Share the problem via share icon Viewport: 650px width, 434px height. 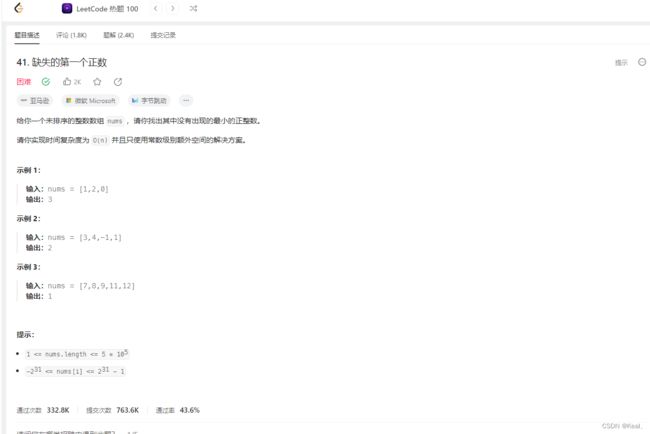pyautogui.click(x=118, y=82)
